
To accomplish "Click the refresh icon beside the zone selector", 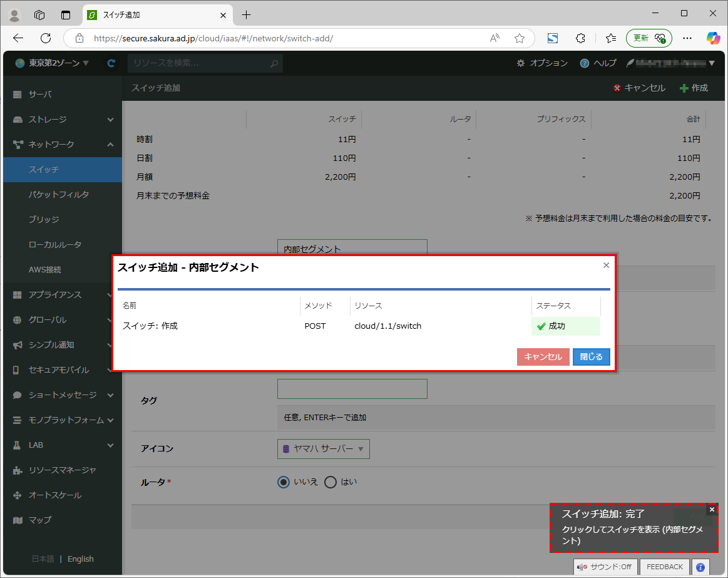I will point(111,63).
